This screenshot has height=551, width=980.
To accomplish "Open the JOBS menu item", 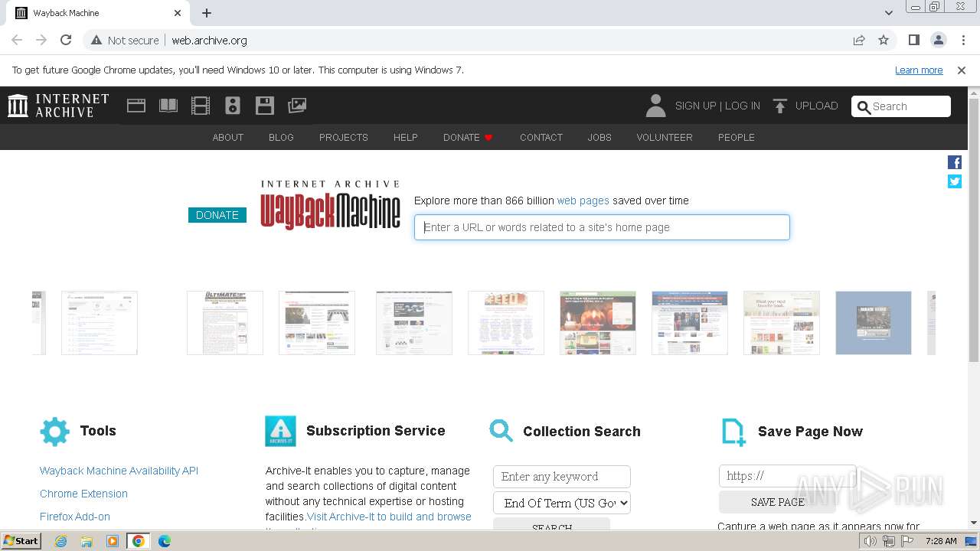I will 599,138.
